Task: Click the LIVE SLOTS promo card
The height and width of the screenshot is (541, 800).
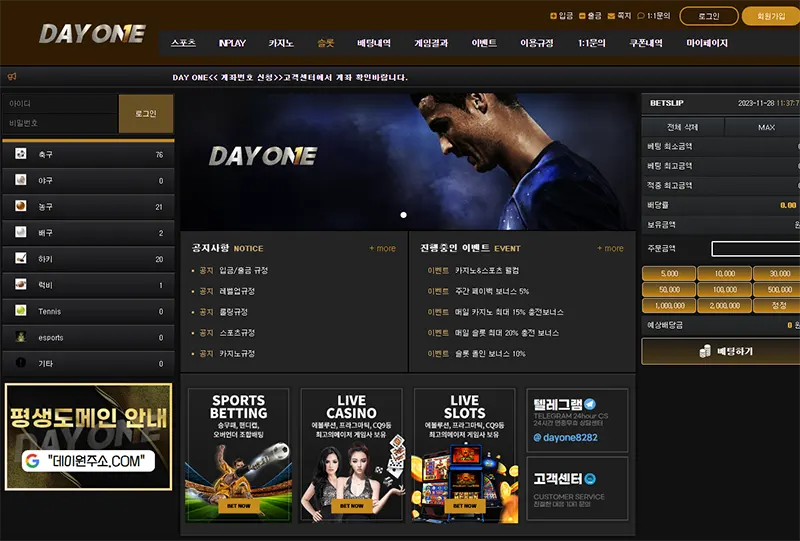Action: pos(465,455)
